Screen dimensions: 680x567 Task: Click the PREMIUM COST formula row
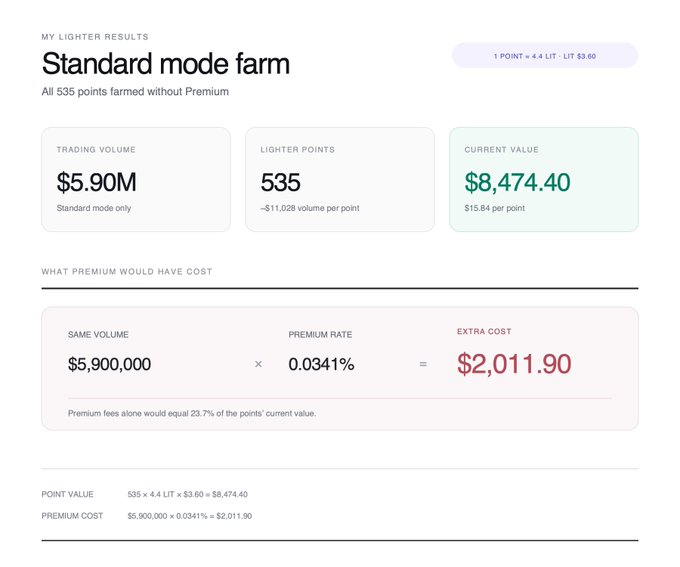pyautogui.click(x=147, y=516)
